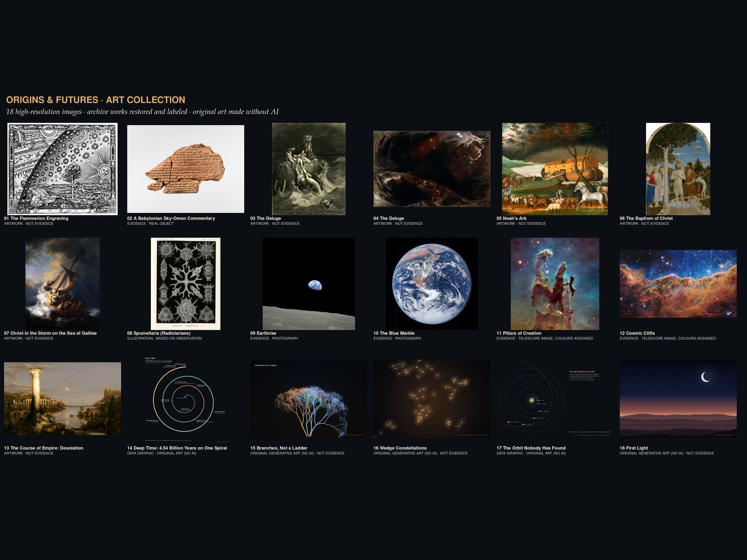Open The Baptism of Christ thumbnail
This screenshot has height=560, width=747.
point(678,169)
